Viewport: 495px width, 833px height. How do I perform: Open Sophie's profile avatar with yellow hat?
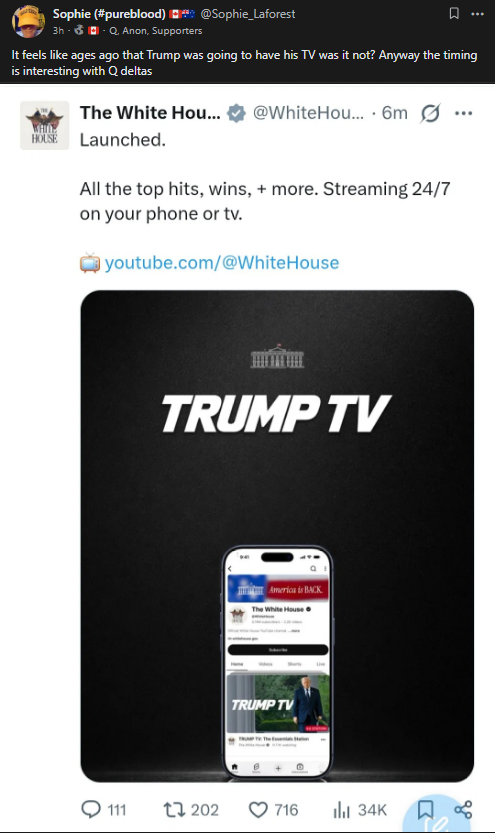28,21
